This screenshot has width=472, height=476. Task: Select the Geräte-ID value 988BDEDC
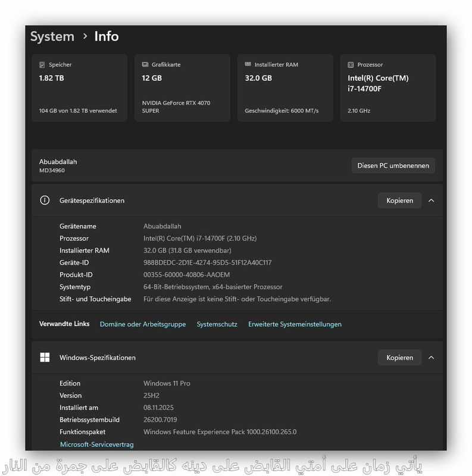(x=208, y=262)
